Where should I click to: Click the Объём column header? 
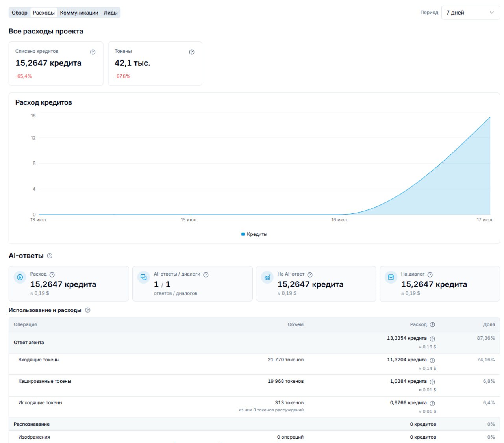coord(296,324)
